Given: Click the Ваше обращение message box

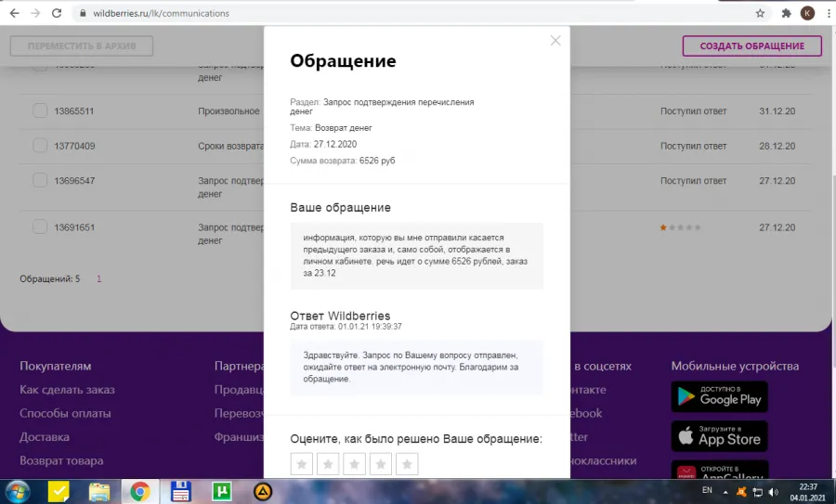Looking at the screenshot, I should coord(416,256).
